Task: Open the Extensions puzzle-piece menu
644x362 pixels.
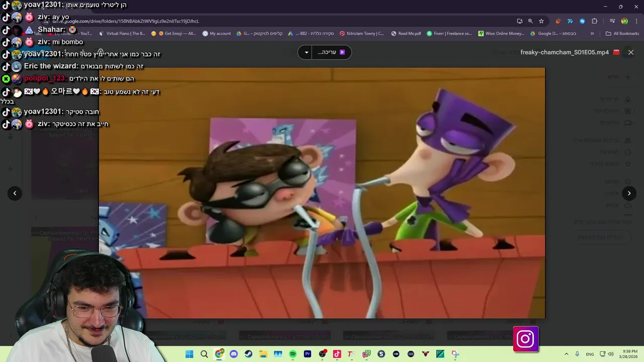Action: coord(594,21)
